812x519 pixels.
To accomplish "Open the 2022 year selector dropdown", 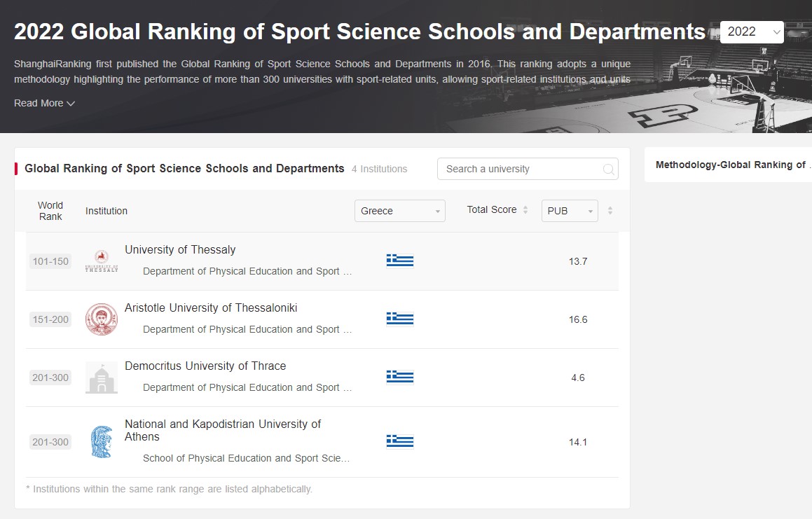I will (x=752, y=32).
